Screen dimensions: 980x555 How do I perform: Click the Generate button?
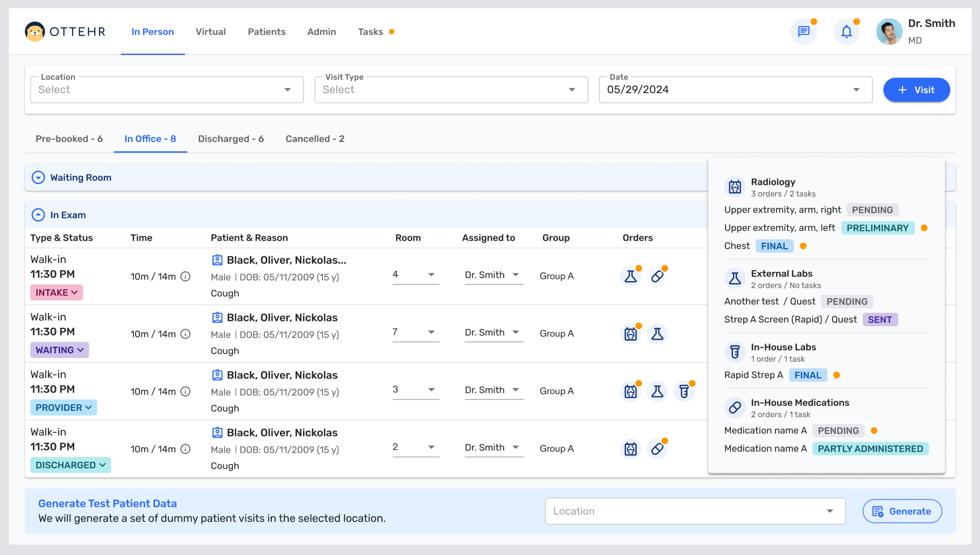(x=902, y=511)
